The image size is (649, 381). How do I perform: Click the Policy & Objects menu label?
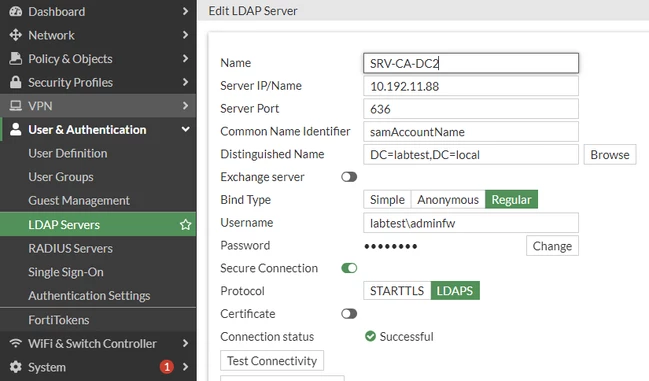click(70, 59)
